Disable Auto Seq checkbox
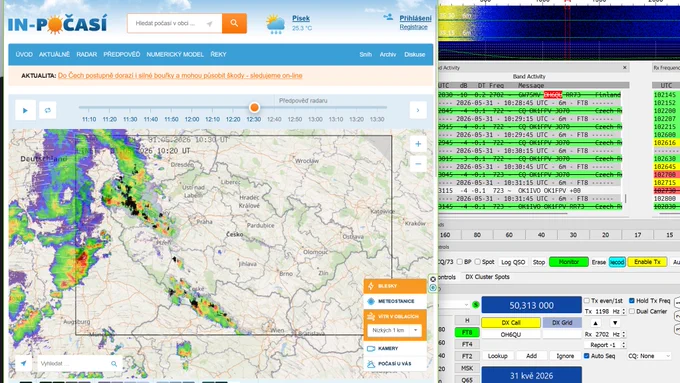The width and height of the screenshot is (680, 383). point(587,356)
